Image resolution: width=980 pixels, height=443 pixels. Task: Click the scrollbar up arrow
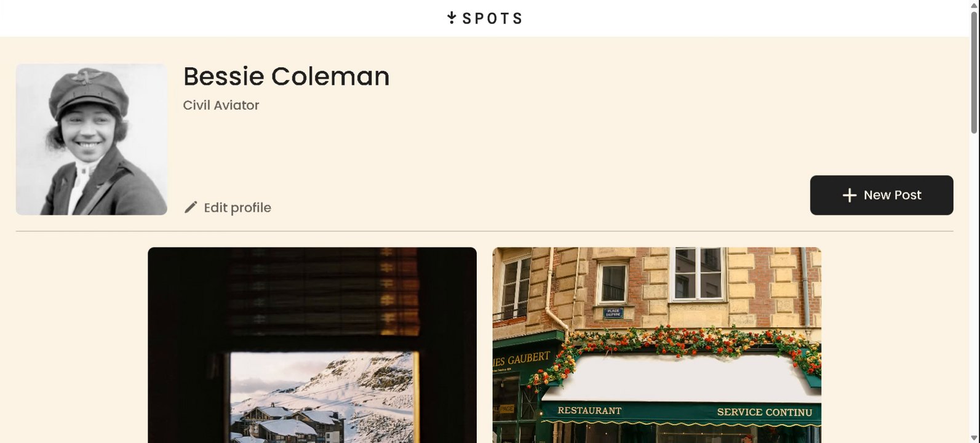coord(974,4)
